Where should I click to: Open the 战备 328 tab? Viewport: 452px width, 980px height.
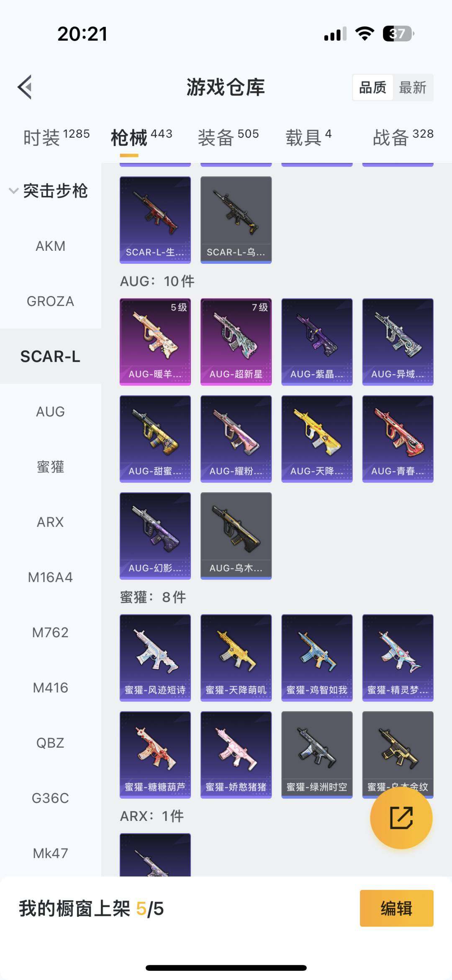click(x=403, y=137)
